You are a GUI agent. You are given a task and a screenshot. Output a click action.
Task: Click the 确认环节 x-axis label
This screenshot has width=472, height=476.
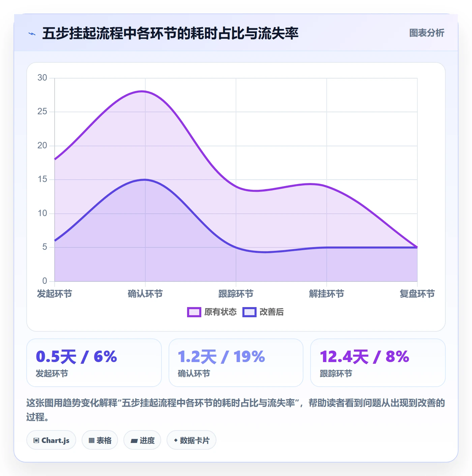click(145, 294)
